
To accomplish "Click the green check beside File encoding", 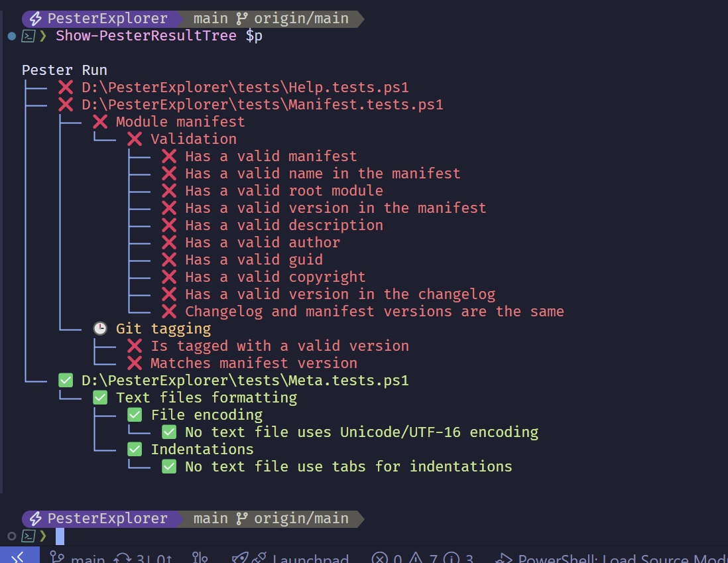I will point(135,415).
